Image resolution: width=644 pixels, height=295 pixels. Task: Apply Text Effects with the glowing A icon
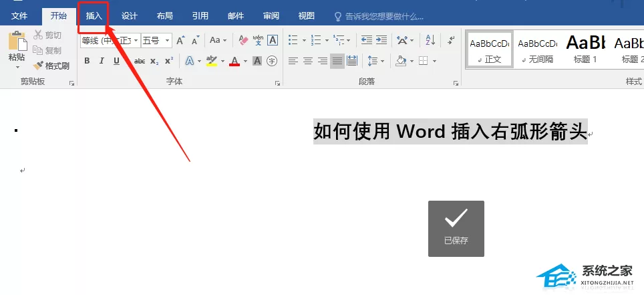(189, 62)
